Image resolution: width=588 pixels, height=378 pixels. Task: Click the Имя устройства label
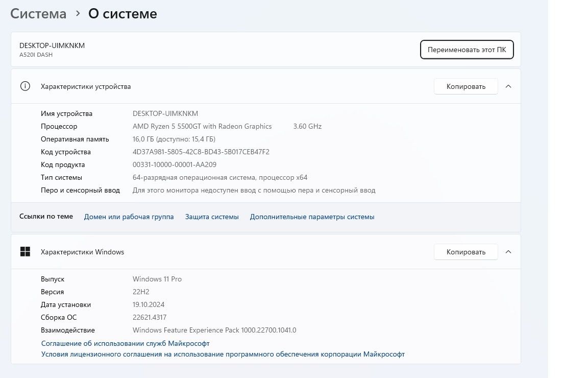[x=66, y=113]
